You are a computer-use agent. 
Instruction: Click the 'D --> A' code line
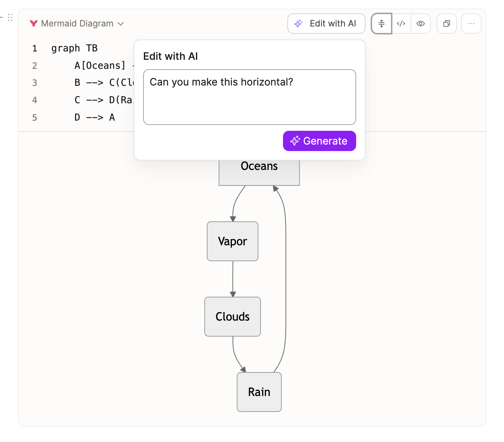95,117
